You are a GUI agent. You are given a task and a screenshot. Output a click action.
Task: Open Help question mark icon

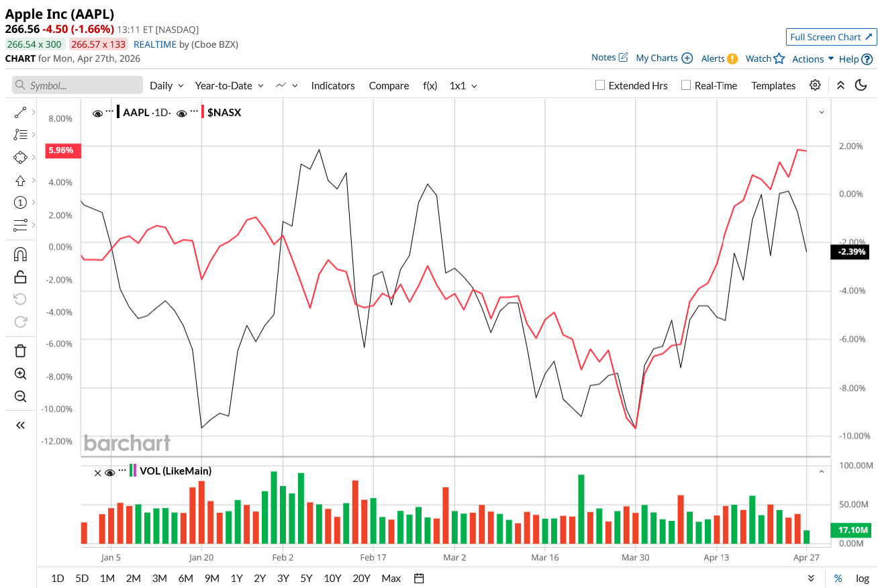pyautogui.click(x=867, y=59)
